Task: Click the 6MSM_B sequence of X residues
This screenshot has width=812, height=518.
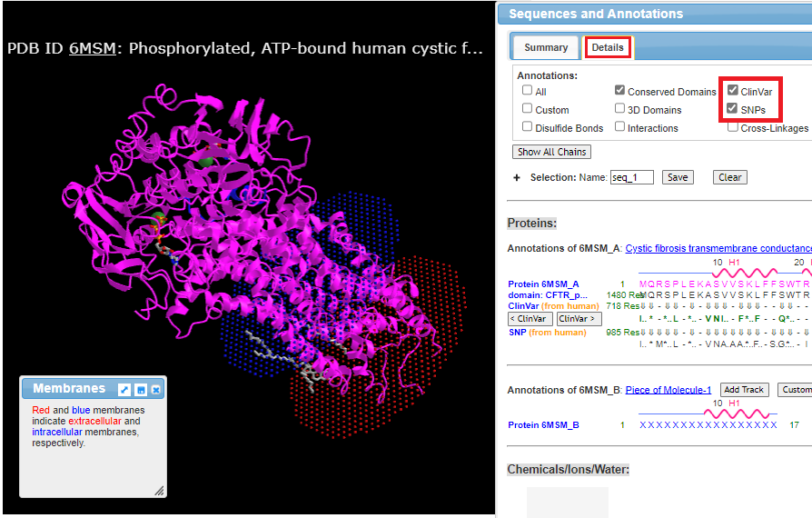Action: (708, 425)
